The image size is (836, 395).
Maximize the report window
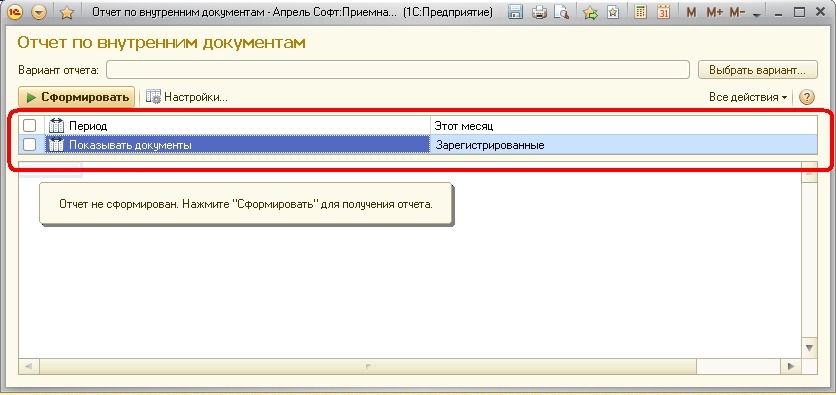(x=799, y=12)
